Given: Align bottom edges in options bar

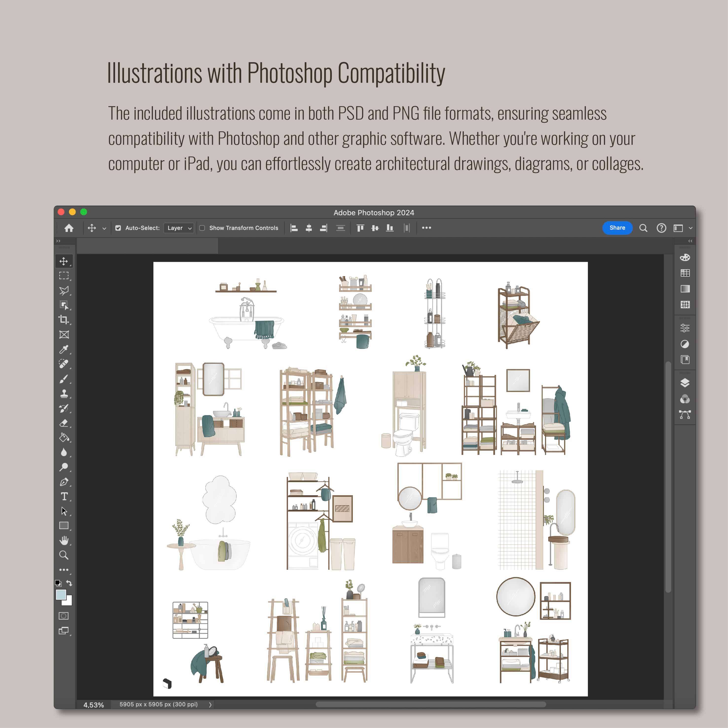Looking at the screenshot, I should (x=390, y=228).
